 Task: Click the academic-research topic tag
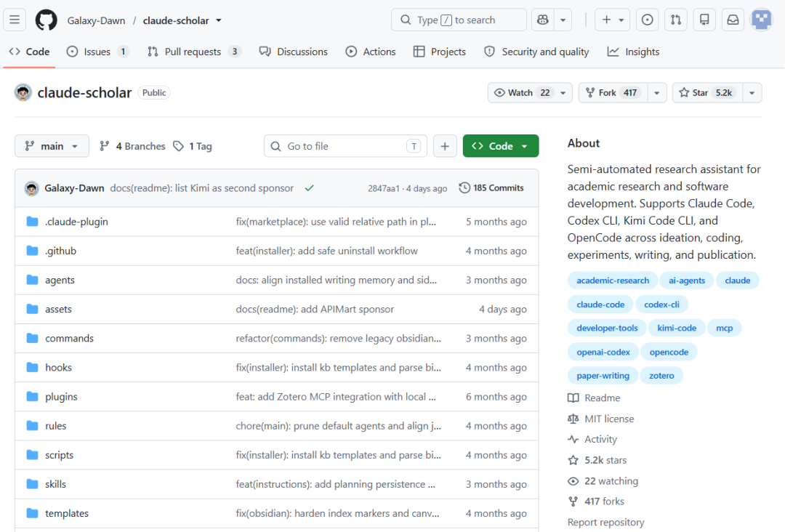(x=613, y=281)
